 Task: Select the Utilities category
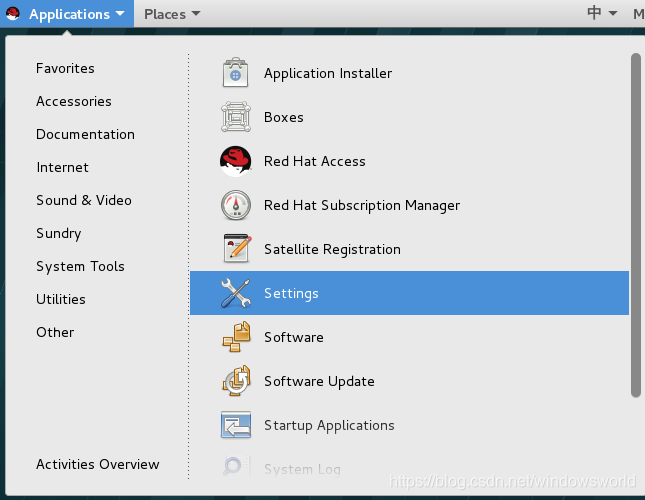[x=61, y=299]
